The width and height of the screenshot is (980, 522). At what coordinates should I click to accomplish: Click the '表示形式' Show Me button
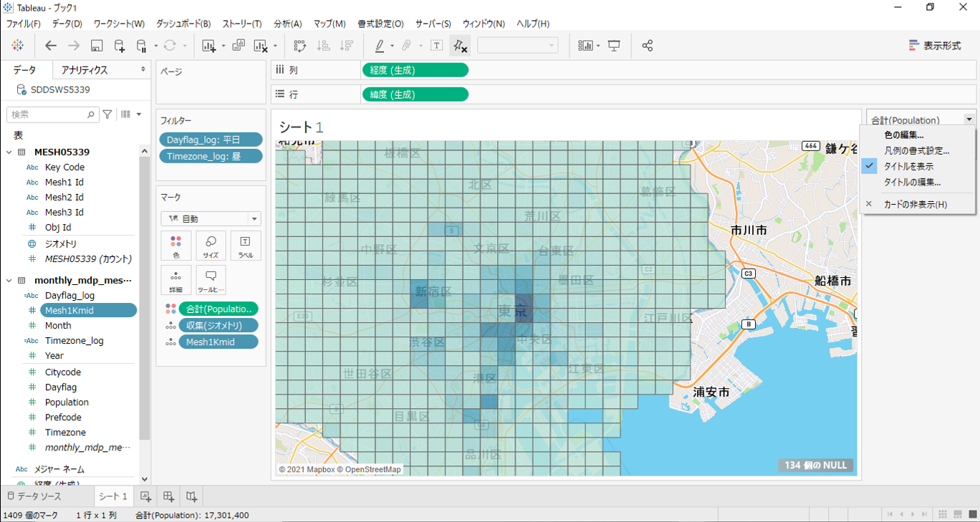pos(935,46)
